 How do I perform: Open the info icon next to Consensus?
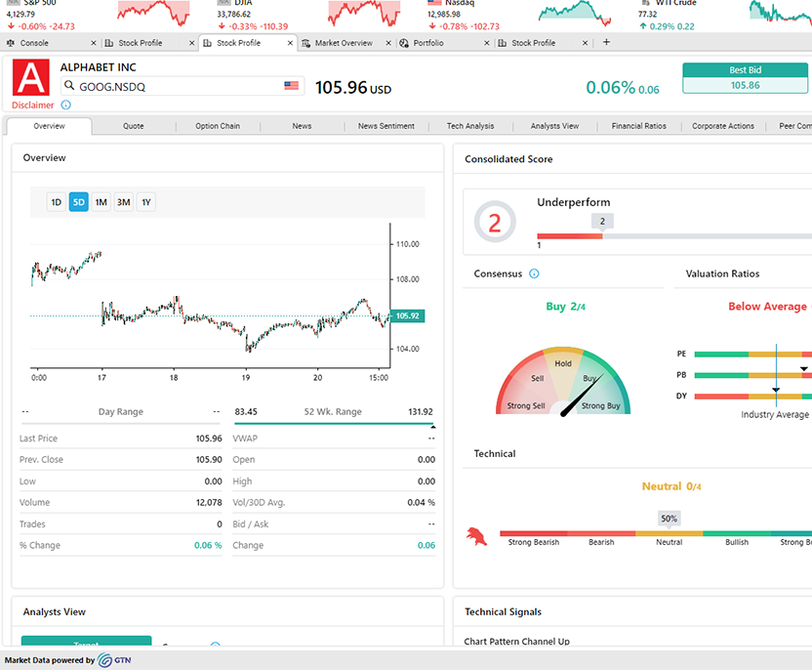click(x=534, y=273)
